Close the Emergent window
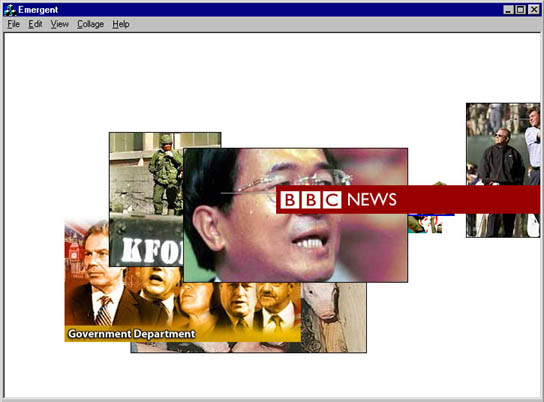This screenshot has width=544, height=402. tap(534, 10)
